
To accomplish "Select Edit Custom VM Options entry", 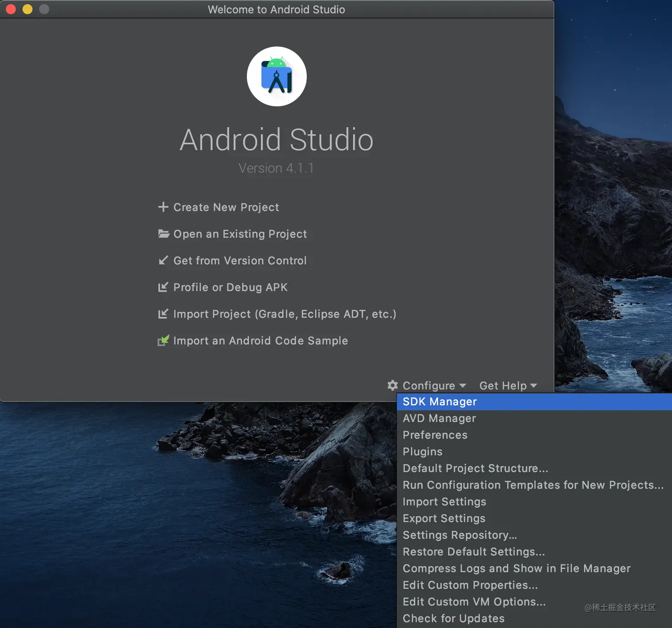I will click(474, 602).
